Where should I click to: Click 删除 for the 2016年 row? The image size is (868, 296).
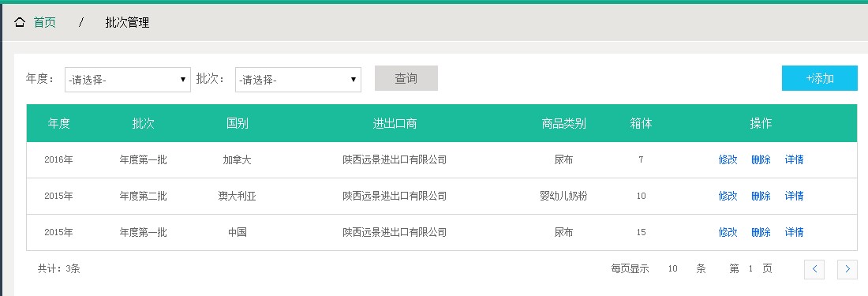point(761,160)
